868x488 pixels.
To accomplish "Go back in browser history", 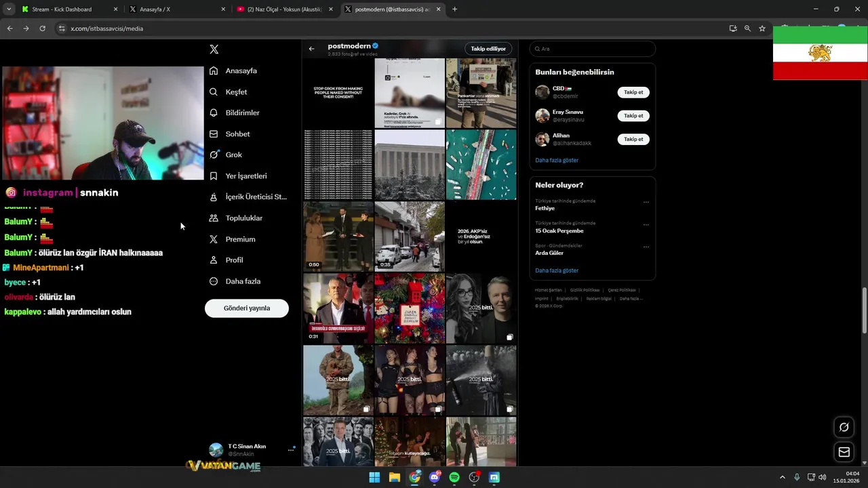I will [x=9, y=28].
